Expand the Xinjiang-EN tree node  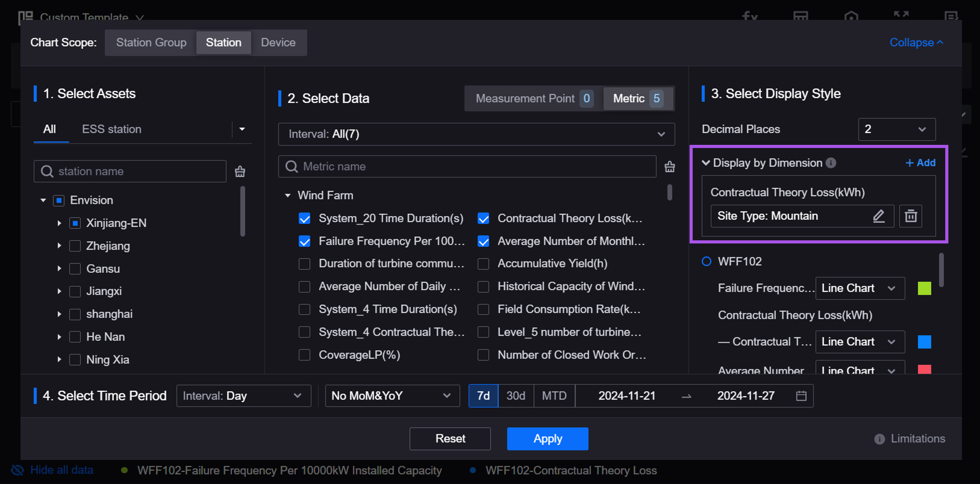[59, 223]
